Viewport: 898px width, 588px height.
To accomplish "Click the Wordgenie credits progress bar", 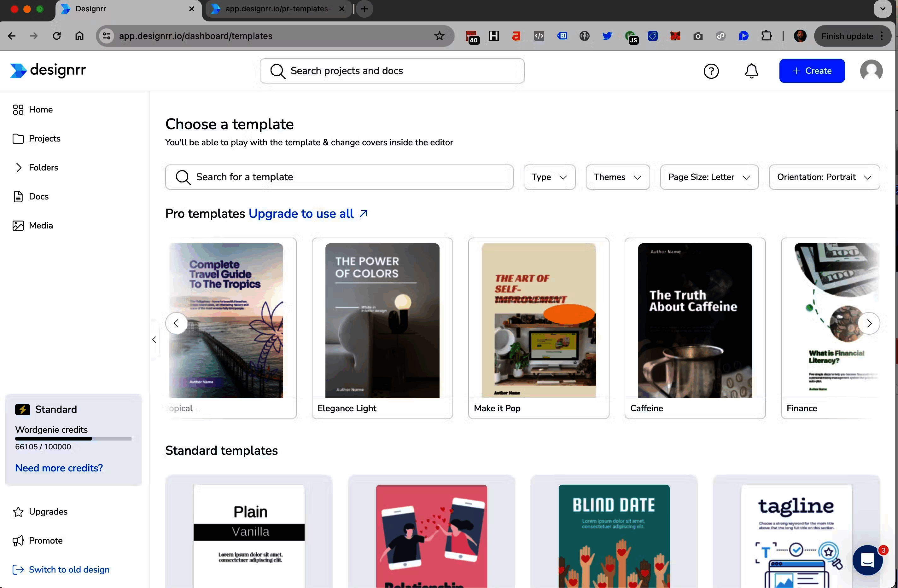I will pos(73,439).
